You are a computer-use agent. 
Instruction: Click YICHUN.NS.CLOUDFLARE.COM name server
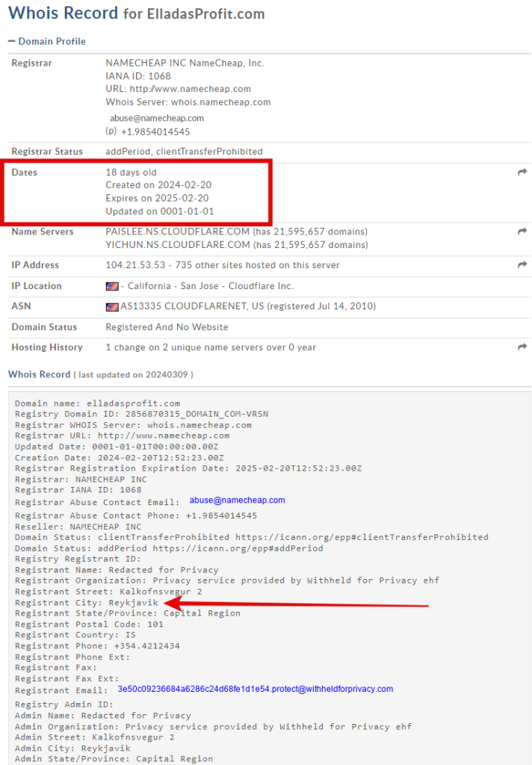178,244
